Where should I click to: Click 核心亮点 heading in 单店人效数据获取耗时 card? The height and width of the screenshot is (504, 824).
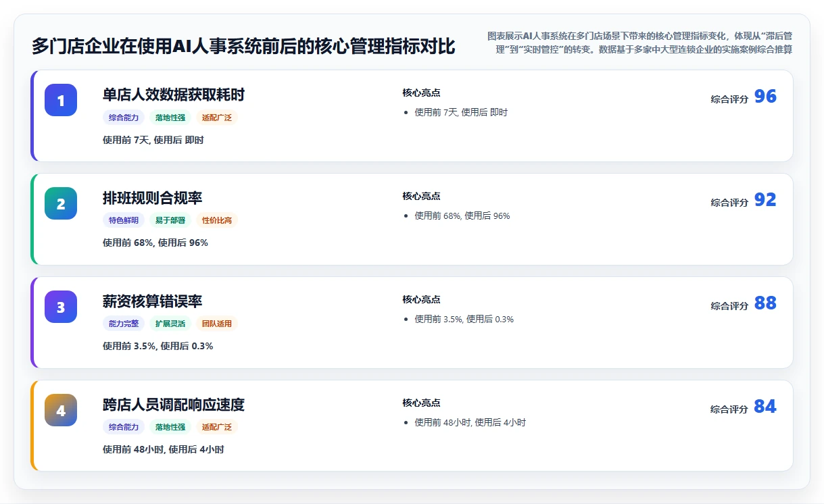click(421, 93)
